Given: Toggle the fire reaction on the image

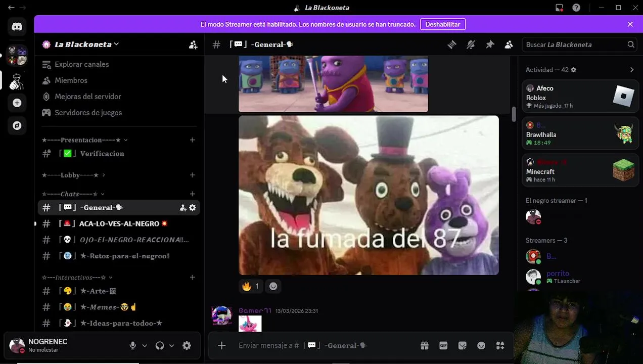Looking at the screenshot, I should coord(251,286).
